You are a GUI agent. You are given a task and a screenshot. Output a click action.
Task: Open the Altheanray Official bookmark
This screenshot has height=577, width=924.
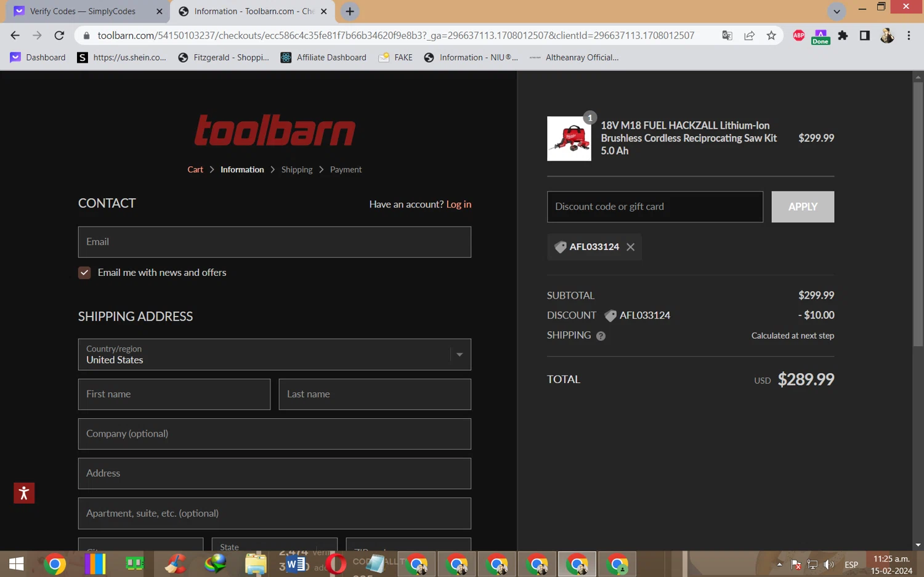point(573,57)
